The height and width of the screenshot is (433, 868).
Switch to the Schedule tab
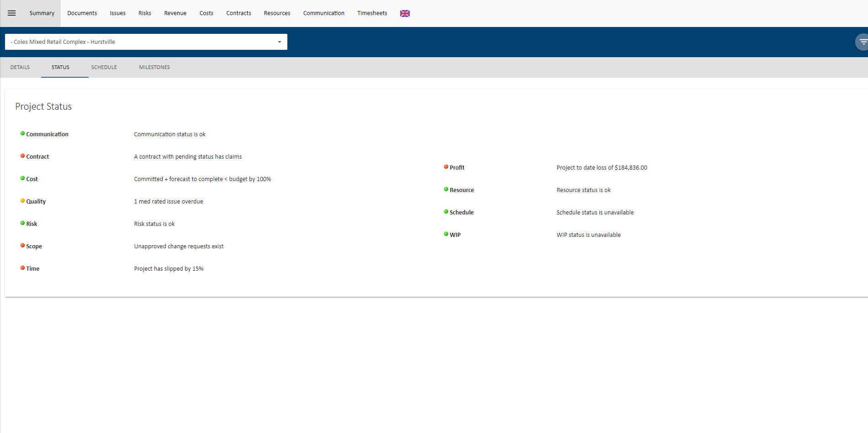[x=104, y=67]
